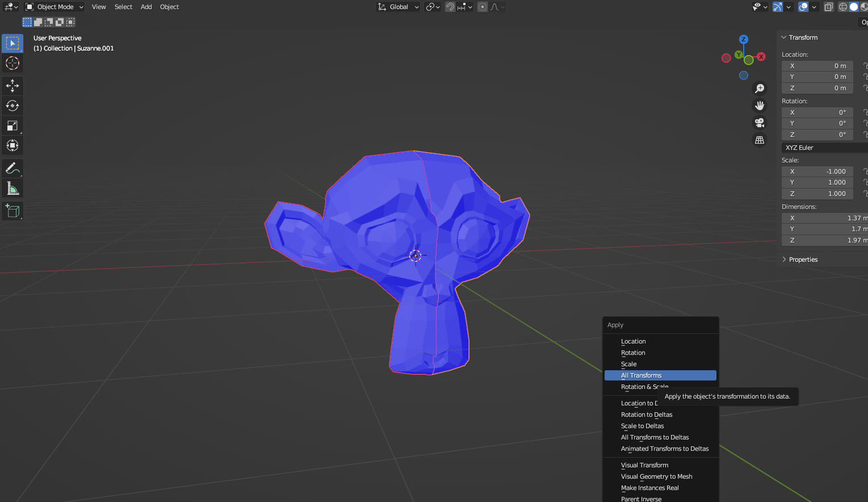Click the Location X field
868x502 pixels.
click(817, 66)
